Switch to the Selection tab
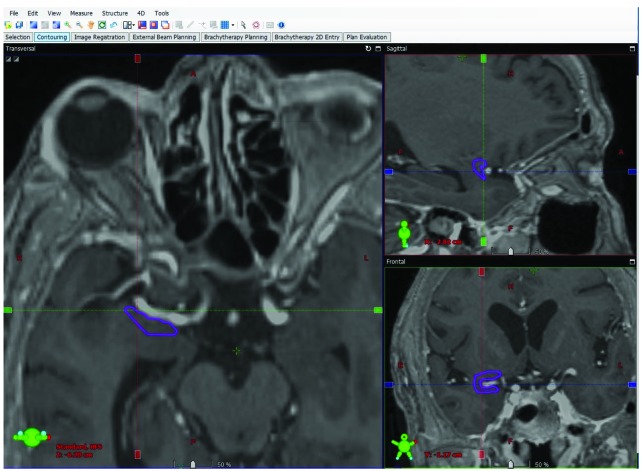Screen dimensions: 643x471 point(18,37)
